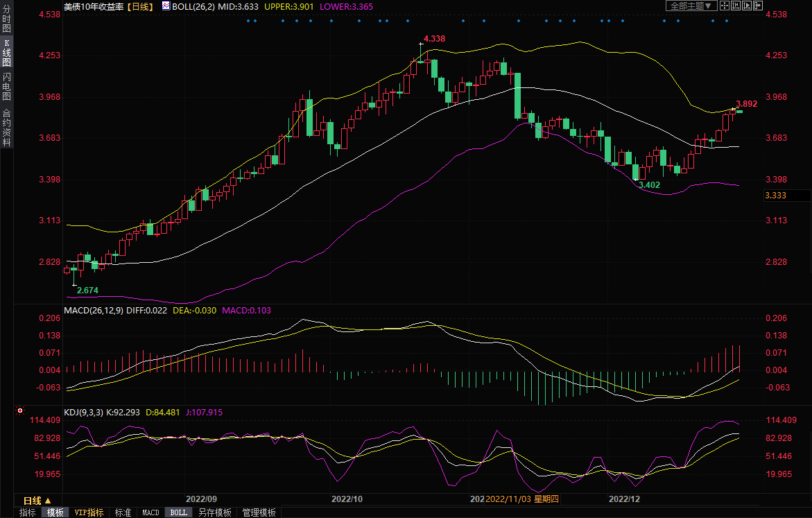Viewport: 812px width, 518px height.
Task: Select the VIP指标 tab
Action: click(89, 512)
